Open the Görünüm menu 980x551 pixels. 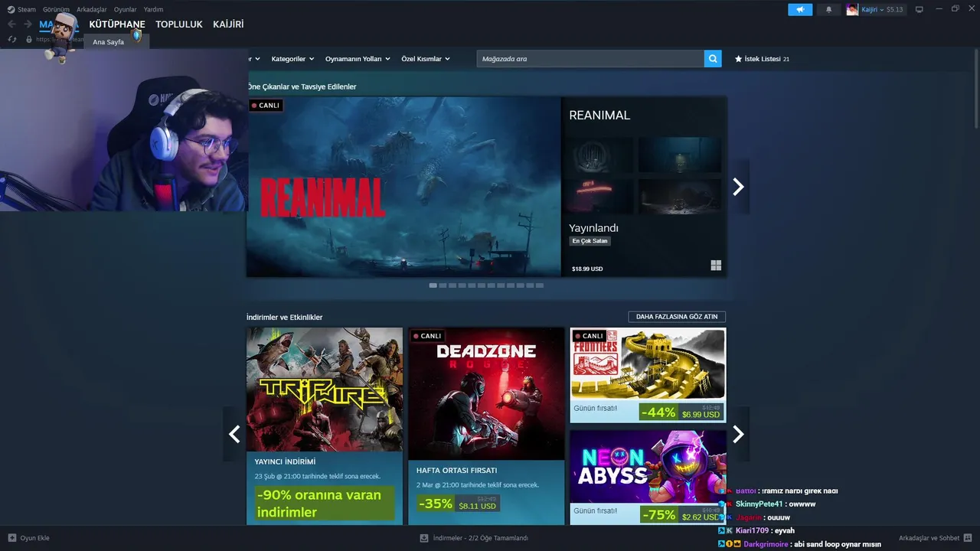tap(56, 9)
